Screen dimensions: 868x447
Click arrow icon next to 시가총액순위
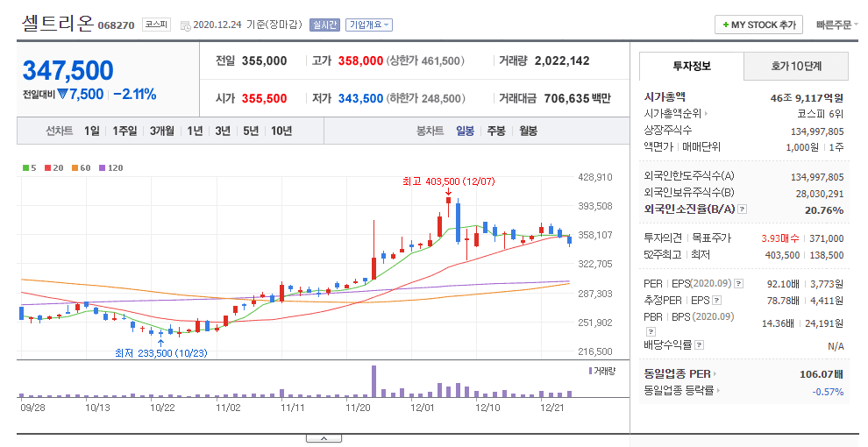coord(707,114)
